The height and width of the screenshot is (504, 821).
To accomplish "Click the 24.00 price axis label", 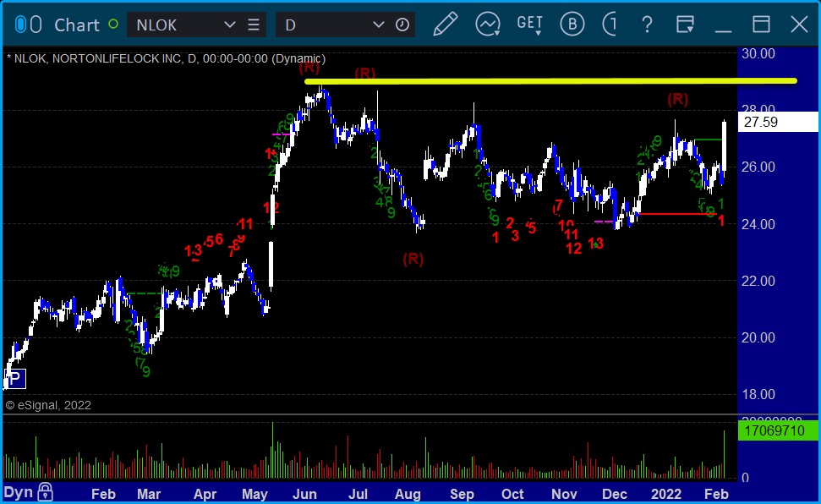I will (758, 224).
